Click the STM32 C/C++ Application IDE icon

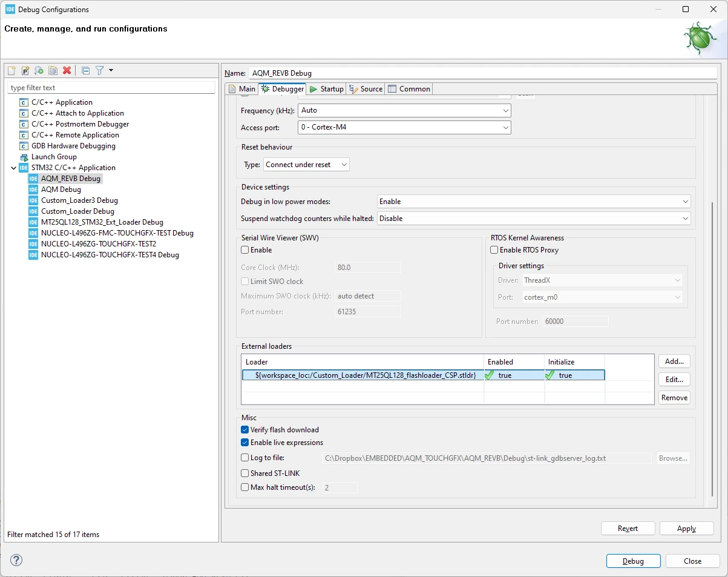(24, 168)
